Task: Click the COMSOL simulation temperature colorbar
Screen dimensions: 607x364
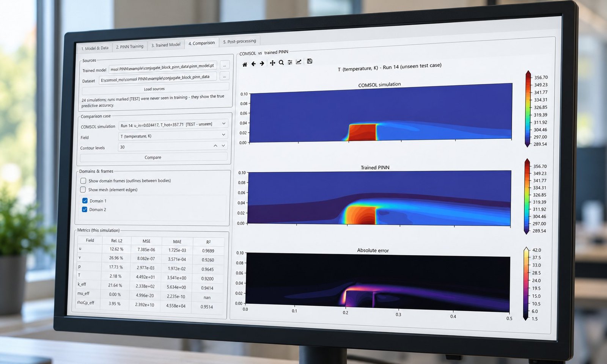Action: click(x=528, y=109)
